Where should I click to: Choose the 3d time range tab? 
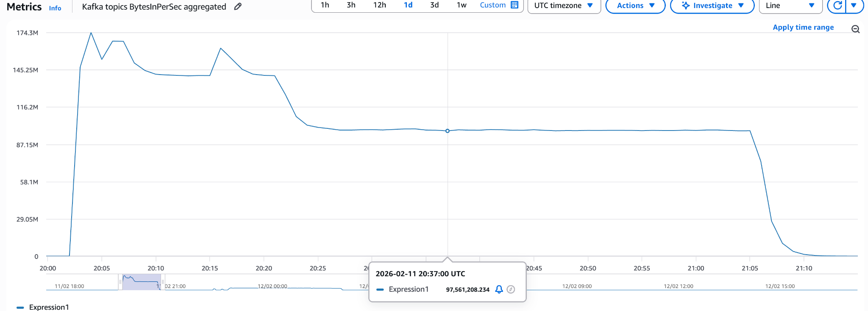434,5
